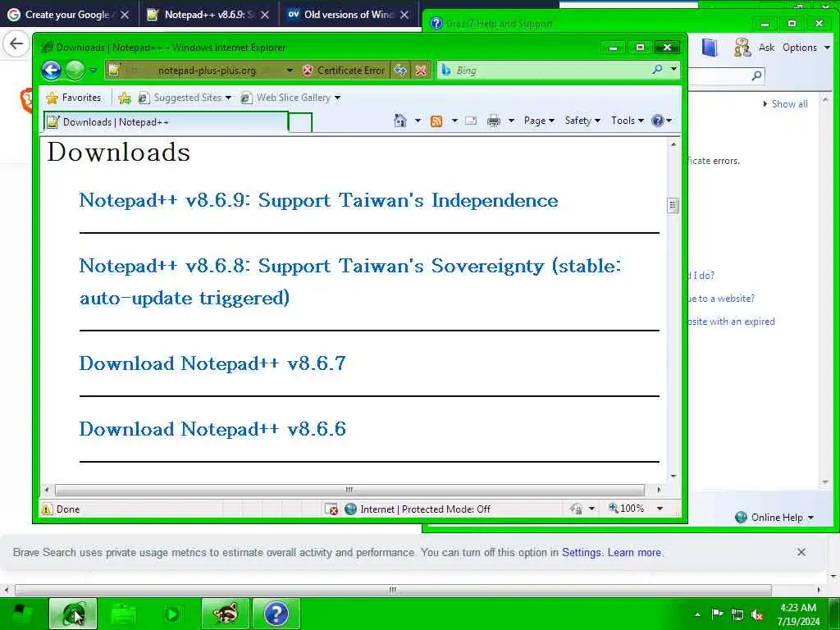This screenshot has width=840, height=630.
Task: Click the Ask people icon in Help
Action: pyautogui.click(x=742, y=48)
